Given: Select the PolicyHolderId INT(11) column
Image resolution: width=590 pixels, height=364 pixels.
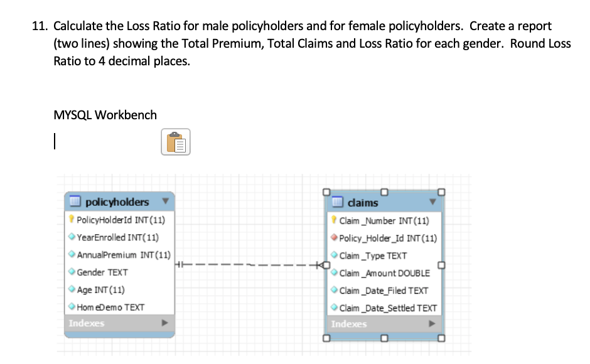Looking at the screenshot, I should (x=121, y=220).
